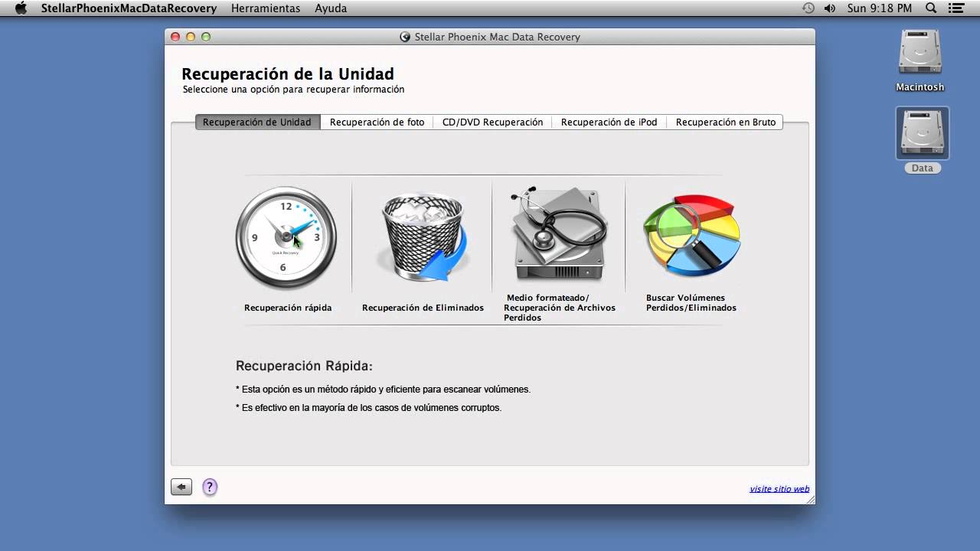Open the CD/DVD Recuperación tab
This screenshot has width=980, height=551.
click(492, 122)
